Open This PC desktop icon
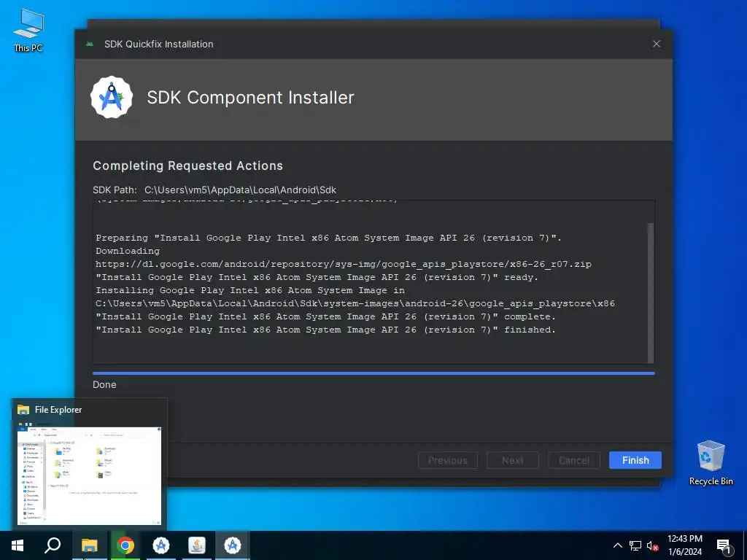Screen dimensions: 747x560 click(x=28, y=31)
